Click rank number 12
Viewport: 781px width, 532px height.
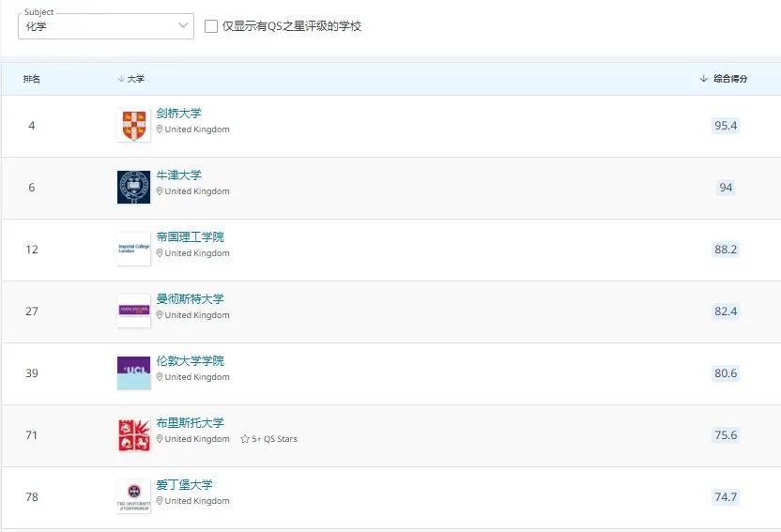pyautogui.click(x=32, y=250)
